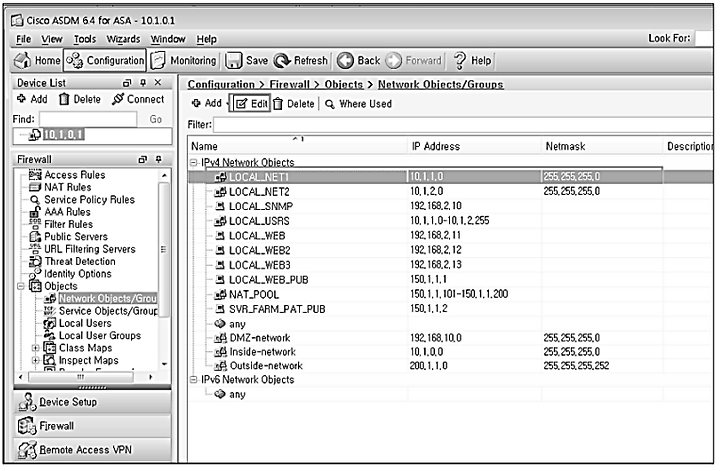
Task: Open the Help menu
Action: coord(207,39)
